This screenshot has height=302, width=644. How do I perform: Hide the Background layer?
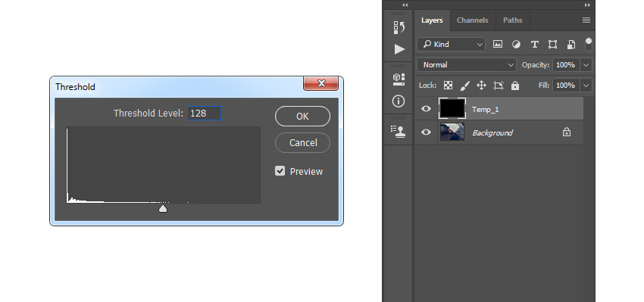pyautogui.click(x=427, y=132)
